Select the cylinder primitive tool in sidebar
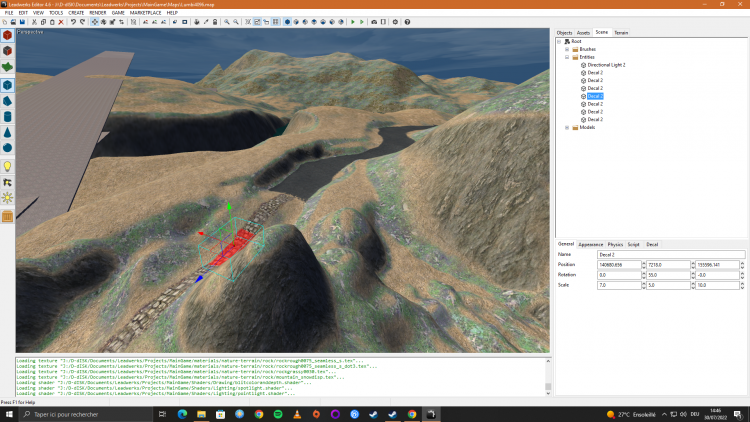This screenshot has height=422, width=750. pos(7,115)
